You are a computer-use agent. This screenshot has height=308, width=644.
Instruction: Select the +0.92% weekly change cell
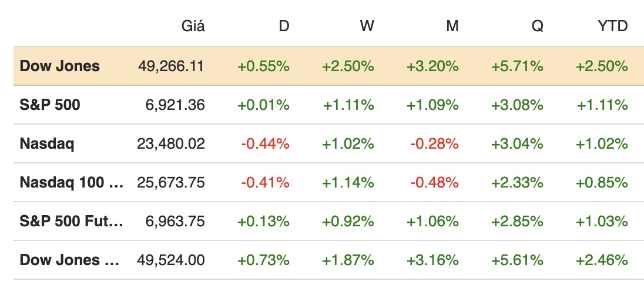coord(348,221)
